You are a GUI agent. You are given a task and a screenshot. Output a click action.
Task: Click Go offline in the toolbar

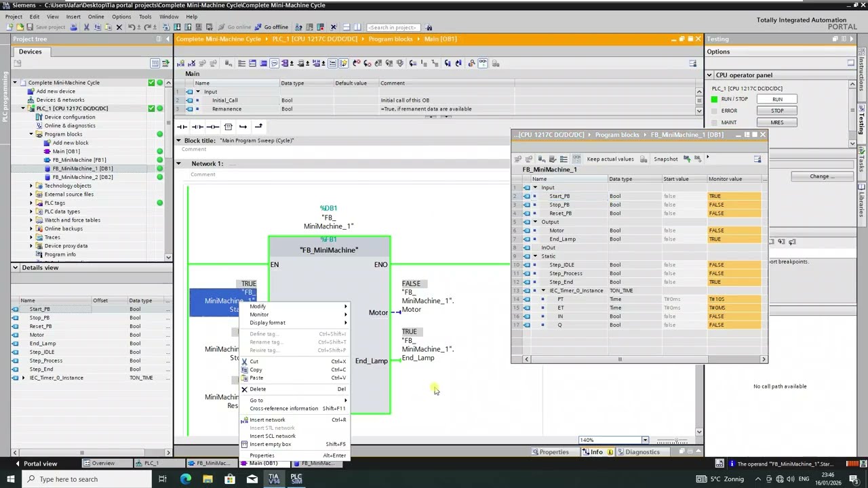point(271,27)
